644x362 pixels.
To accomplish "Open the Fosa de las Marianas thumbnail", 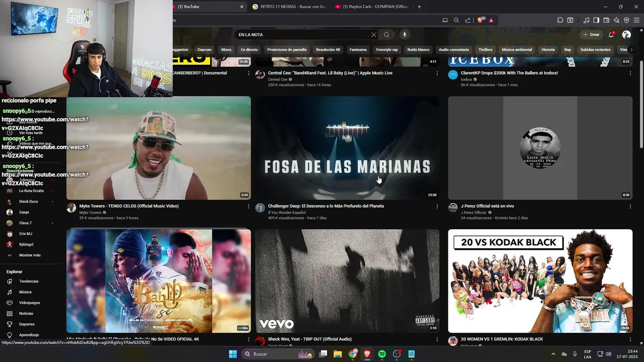I will [x=347, y=148].
